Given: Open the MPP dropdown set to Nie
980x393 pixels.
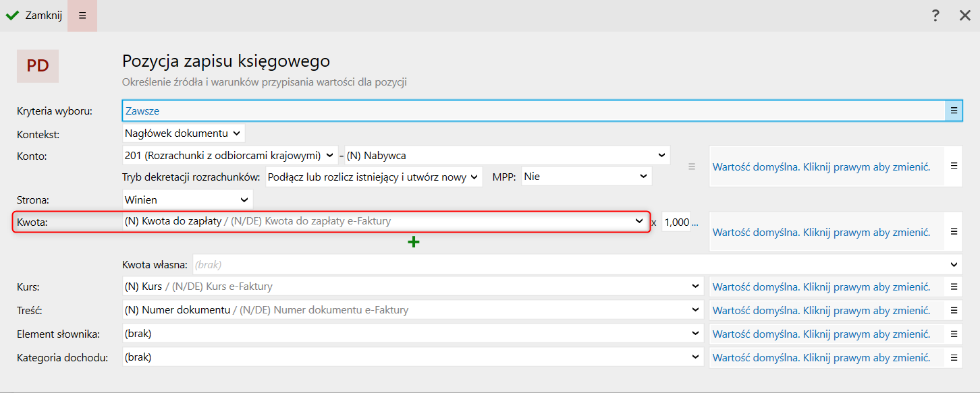Looking at the screenshot, I should point(587,177).
